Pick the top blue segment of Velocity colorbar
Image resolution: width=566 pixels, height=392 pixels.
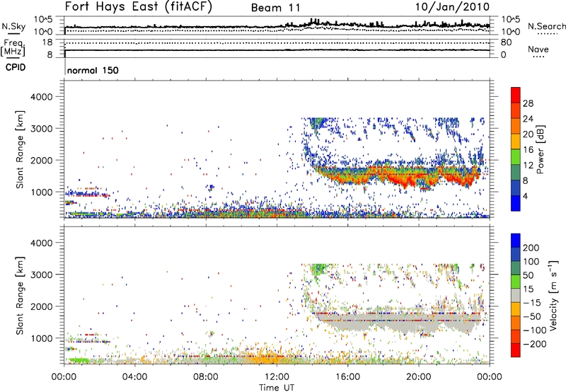tap(516, 241)
